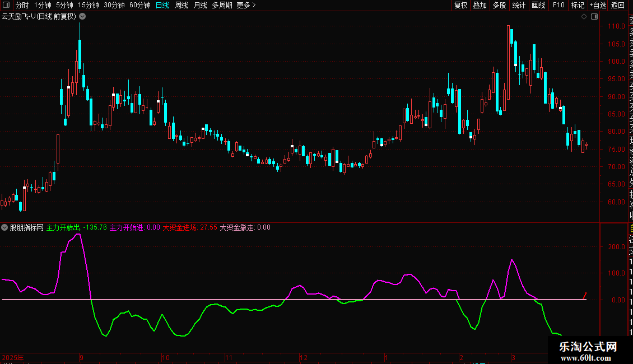The image size is (633, 364).
Task: Switch to 月线 monthly chart
Action: [200, 5]
